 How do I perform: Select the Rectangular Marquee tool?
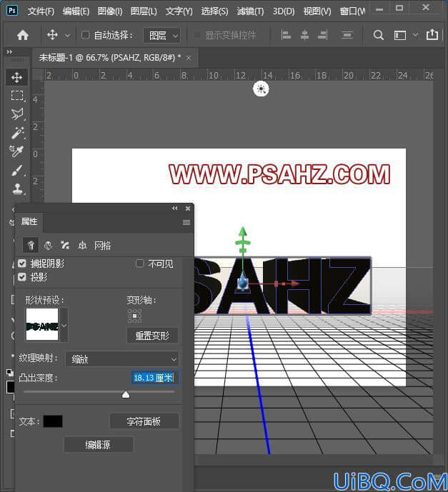point(17,96)
